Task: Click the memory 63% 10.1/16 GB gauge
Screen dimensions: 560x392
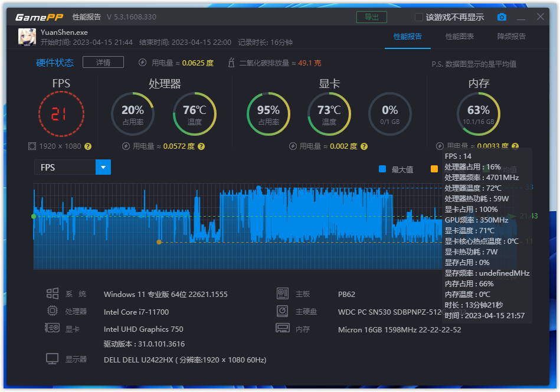Action: click(479, 114)
